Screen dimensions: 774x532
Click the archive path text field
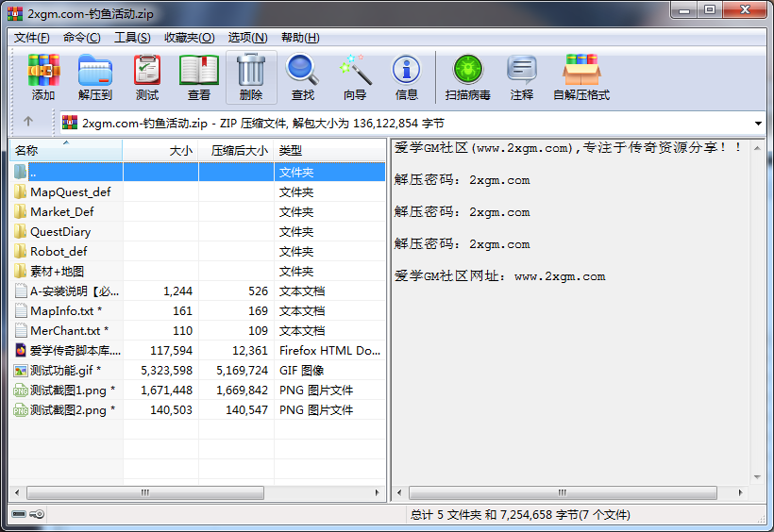coord(412,123)
